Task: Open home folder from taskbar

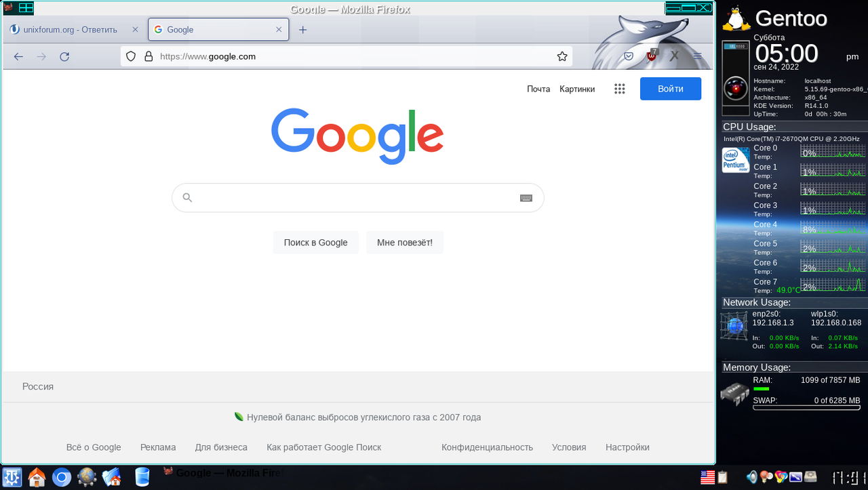Action: click(x=37, y=478)
